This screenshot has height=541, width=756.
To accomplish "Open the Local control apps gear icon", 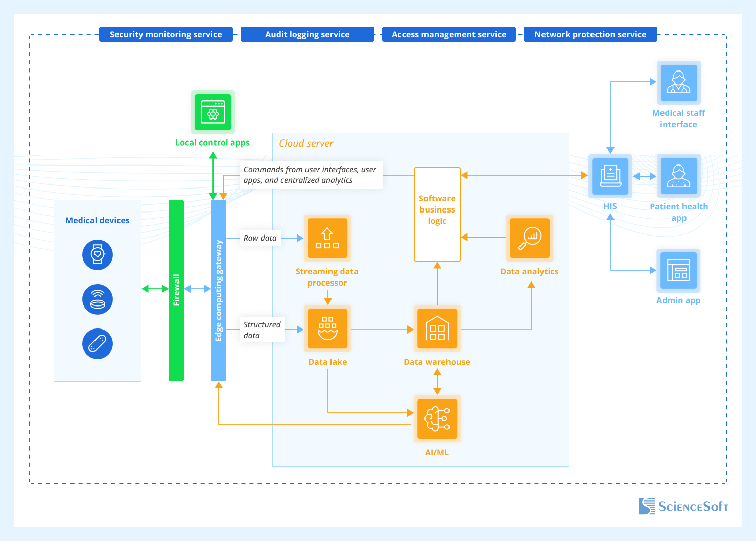I will pos(212,112).
